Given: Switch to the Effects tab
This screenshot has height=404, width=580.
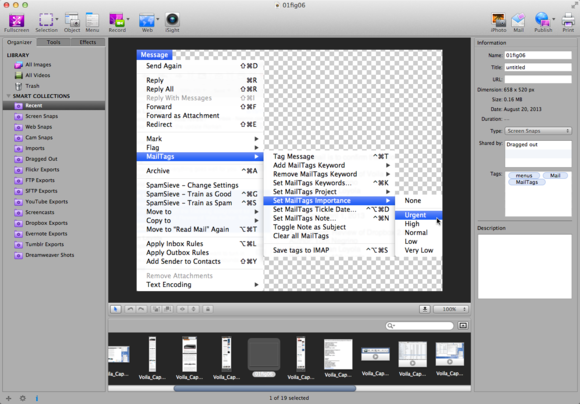Looking at the screenshot, I should point(88,42).
